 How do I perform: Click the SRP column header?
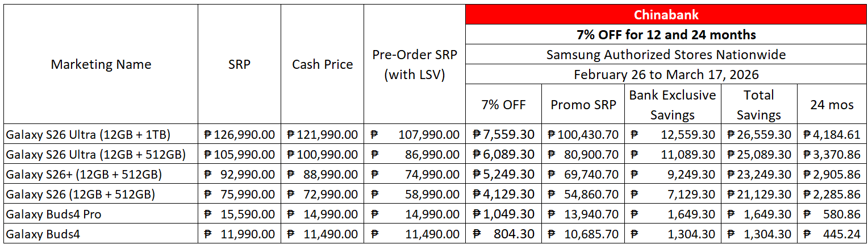[239, 64]
